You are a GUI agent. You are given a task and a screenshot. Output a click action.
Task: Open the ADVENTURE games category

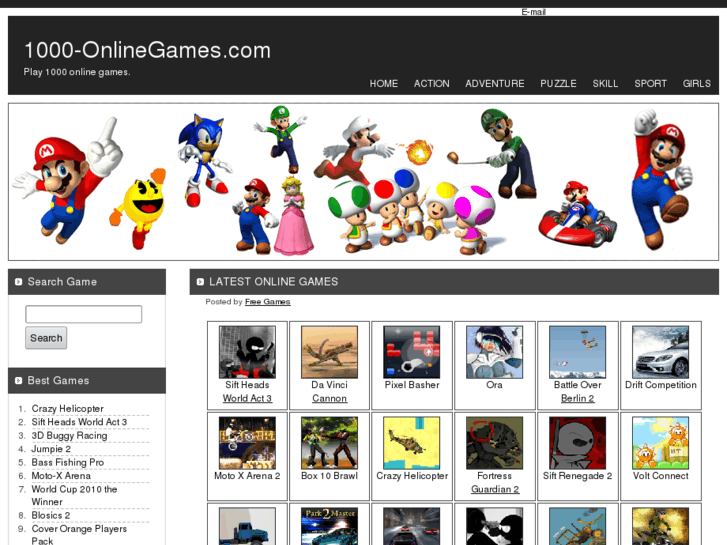pos(495,83)
